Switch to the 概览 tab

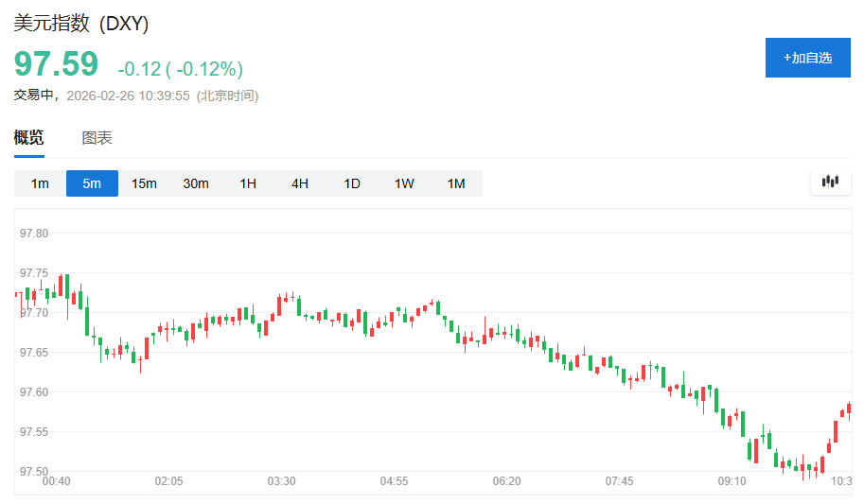click(28, 138)
